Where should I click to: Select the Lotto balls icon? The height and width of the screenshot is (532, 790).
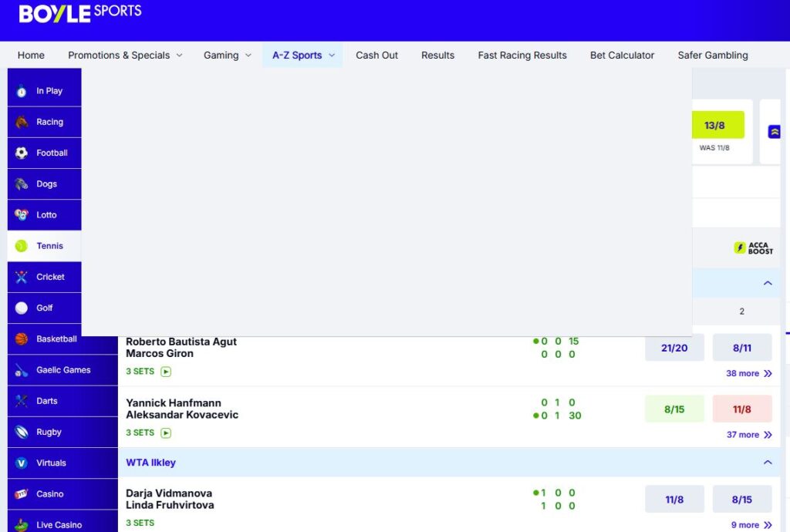pos(21,215)
